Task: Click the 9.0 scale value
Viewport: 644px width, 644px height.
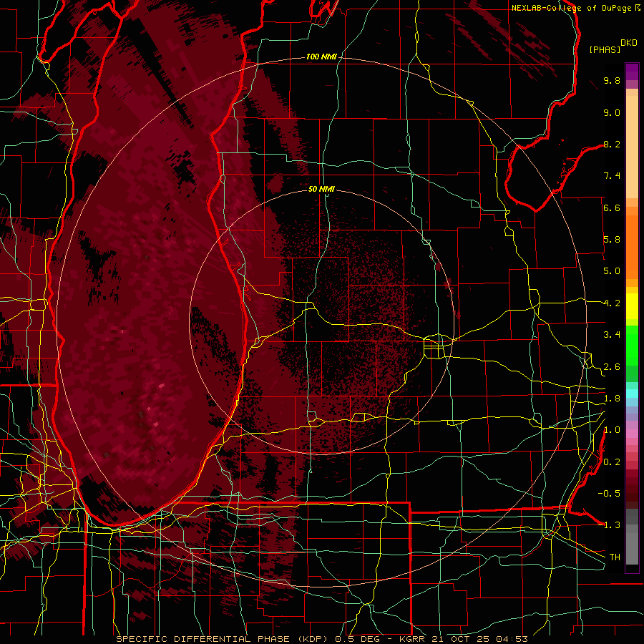Action: (x=612, y=112)
